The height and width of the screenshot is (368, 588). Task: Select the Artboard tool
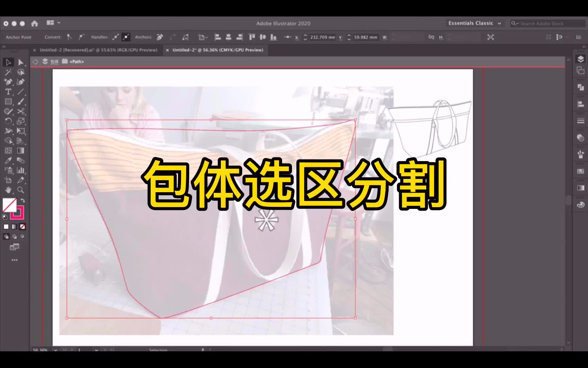[x=9, y=180]
